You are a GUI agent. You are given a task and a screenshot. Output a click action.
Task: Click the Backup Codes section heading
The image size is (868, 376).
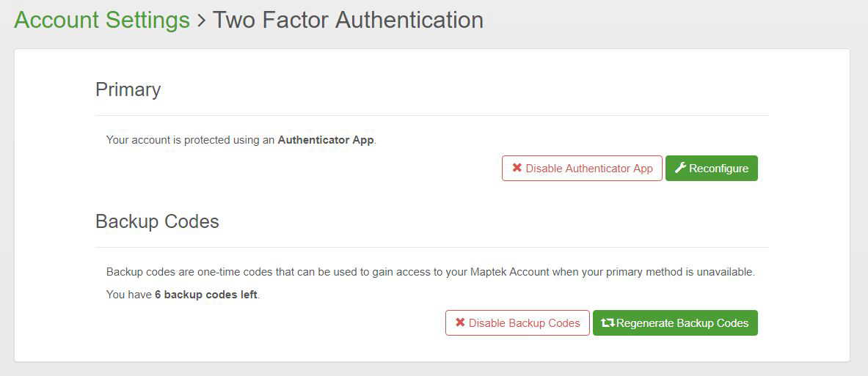click(157, 221)
